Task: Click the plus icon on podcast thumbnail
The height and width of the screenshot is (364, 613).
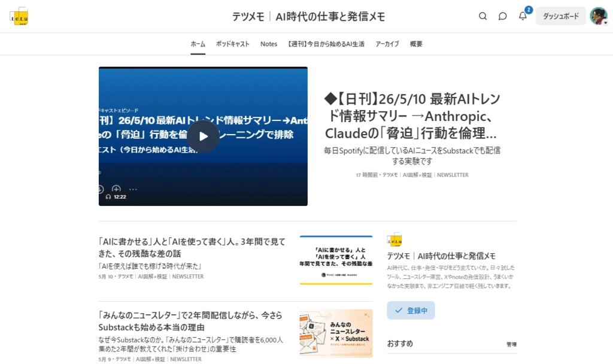Action: tap(116, 189)
